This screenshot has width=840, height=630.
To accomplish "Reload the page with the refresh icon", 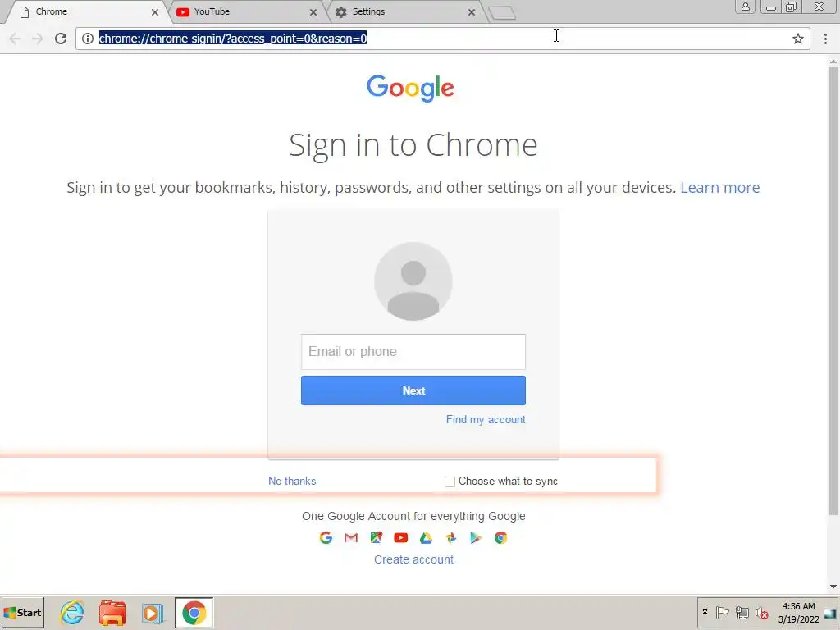I will [x=61, y=39].
